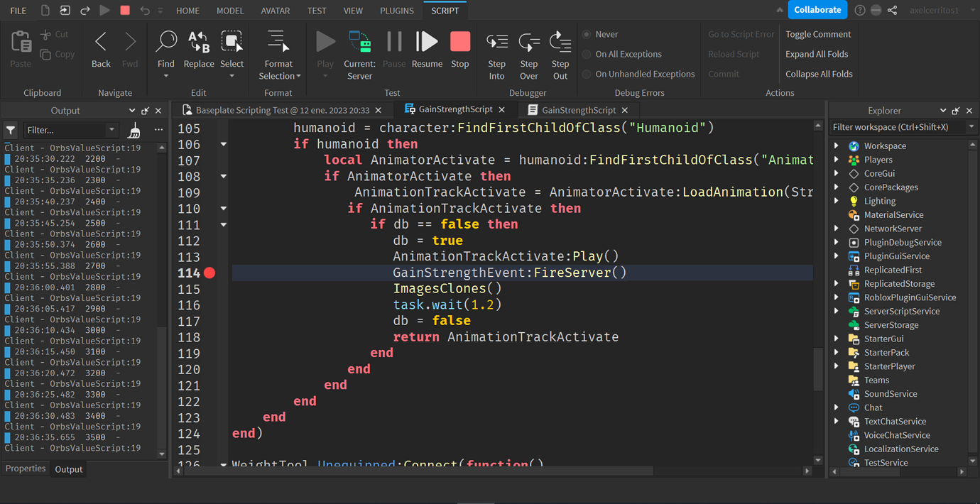Click the Step Into debugger icon
980x504 pixels.
(x=496, y=41)
